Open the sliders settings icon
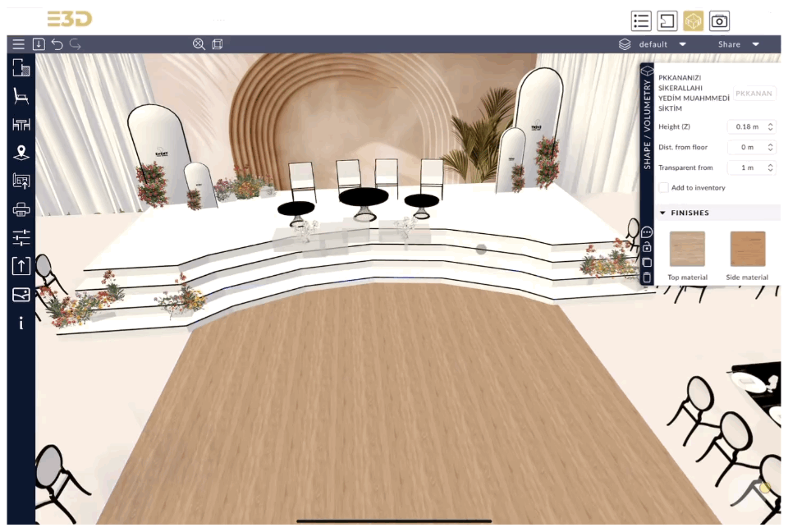The width and height of the screenshot is (788, 532). [x=21, y=238]
